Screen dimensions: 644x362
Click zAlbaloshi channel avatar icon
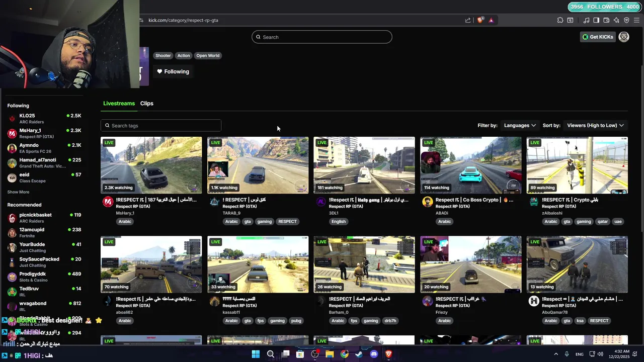tap(534, 202)
